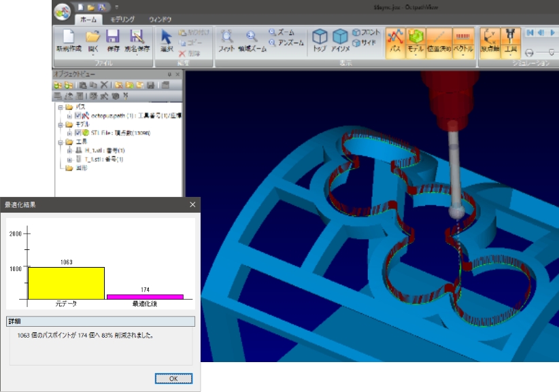
Task: Expand the H_1.stl tool node
Action: click(x=69, y=150)
